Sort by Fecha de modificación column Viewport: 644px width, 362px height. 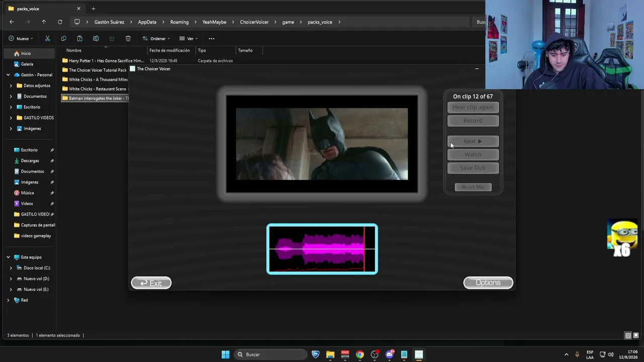click(170, 50)
